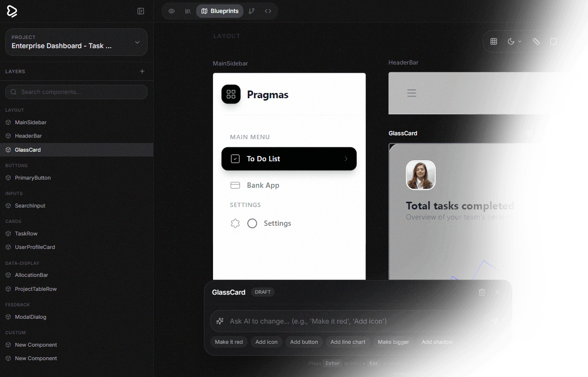Click the ruler measurement tool icon

click(x=536, y=42)
